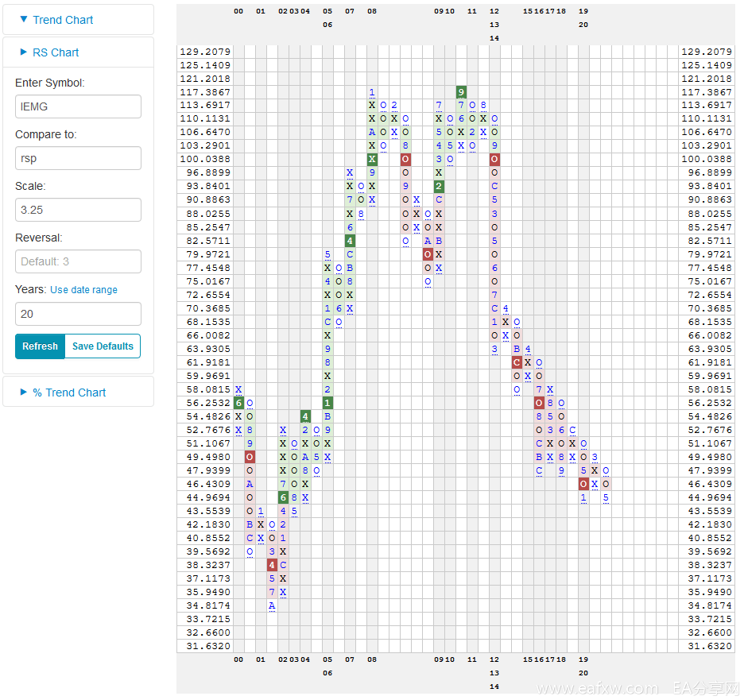The image size is (744, 700).
Task: Click the left axis label 66.0082
Action: pos(208,335)
